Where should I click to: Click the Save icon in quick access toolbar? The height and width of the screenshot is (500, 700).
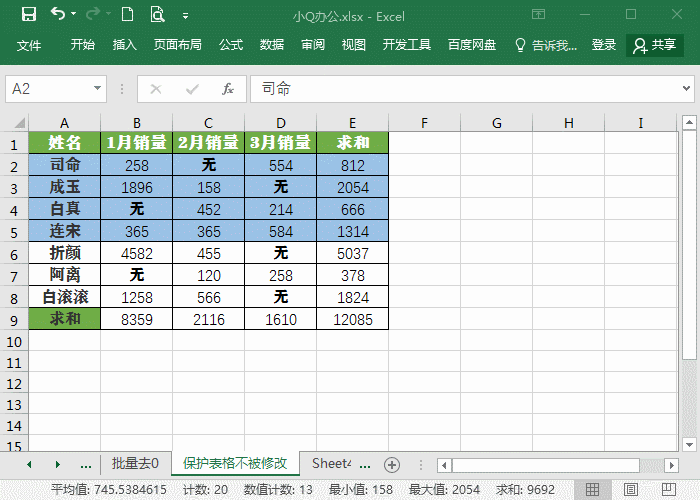coord(29,14)
